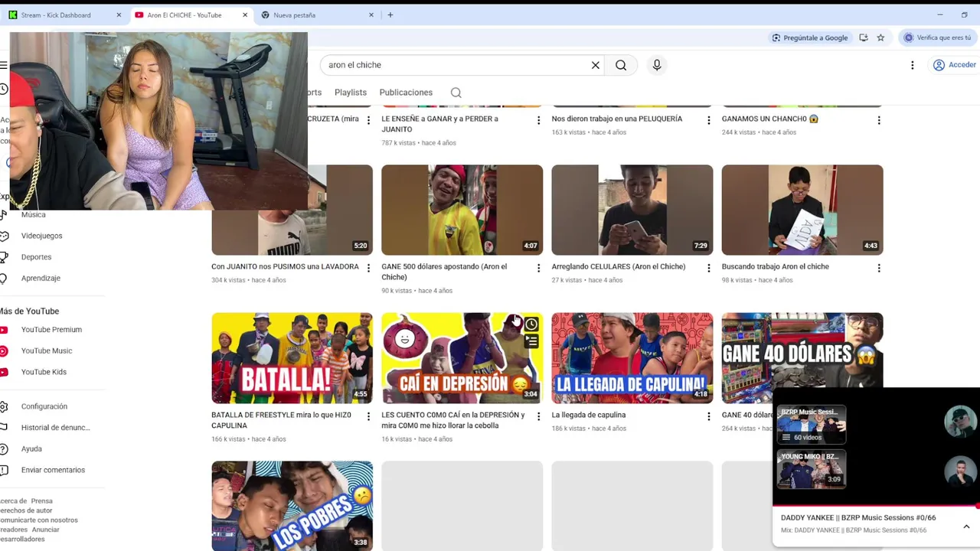Go to Deportes in sidebar
980x551 pixels.
coord(36,257)
